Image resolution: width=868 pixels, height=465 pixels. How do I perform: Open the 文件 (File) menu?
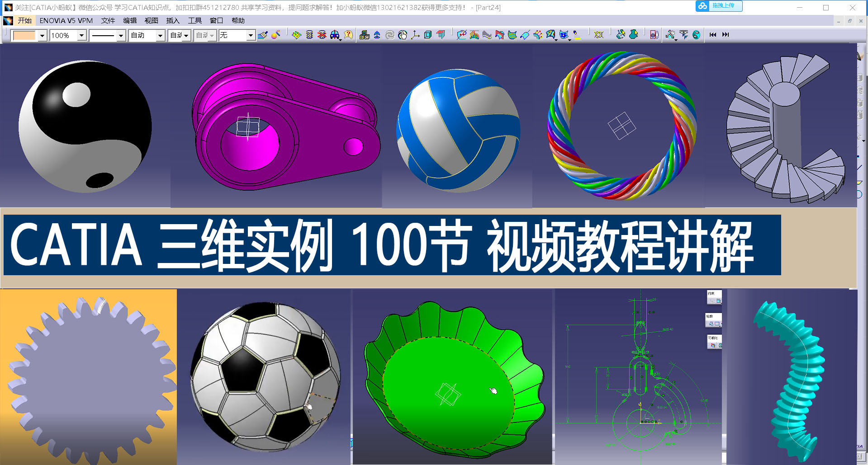(x=108, y=21)
